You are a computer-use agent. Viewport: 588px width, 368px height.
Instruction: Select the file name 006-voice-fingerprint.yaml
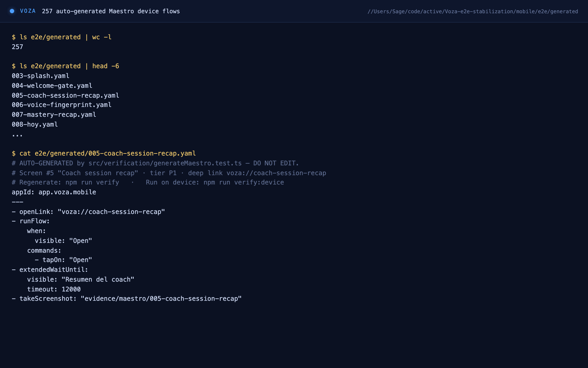pyautogui.click(x=61, y=105)
